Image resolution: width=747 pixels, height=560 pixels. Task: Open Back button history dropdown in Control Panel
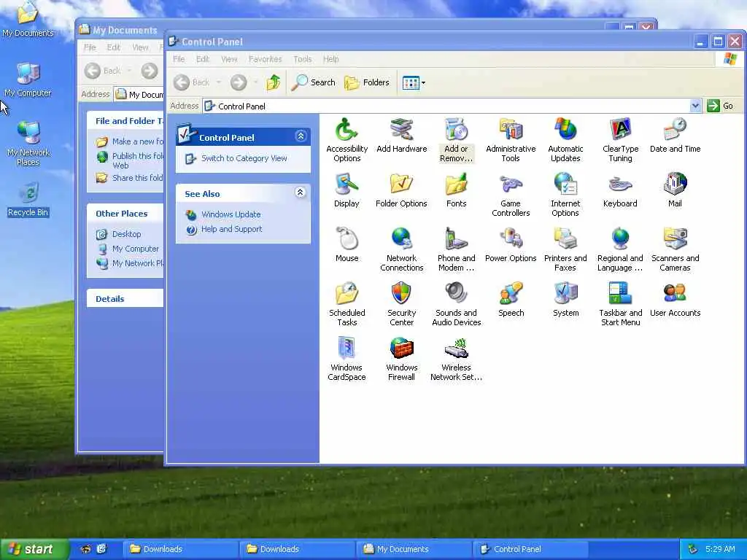[x=219, y=82]
